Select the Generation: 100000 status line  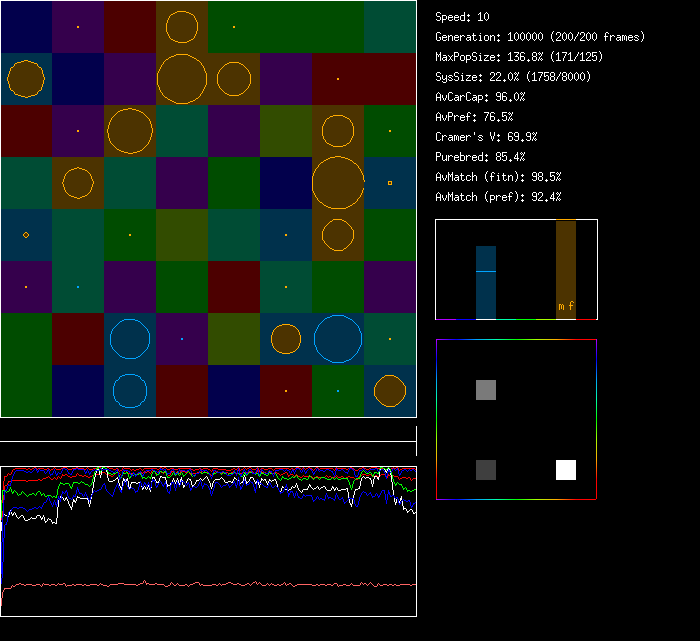540,37
